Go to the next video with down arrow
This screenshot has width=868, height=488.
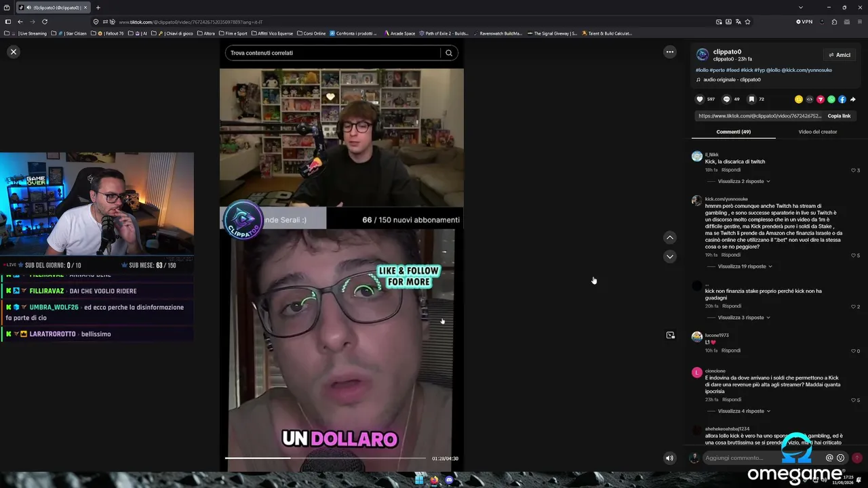point(670,257)
